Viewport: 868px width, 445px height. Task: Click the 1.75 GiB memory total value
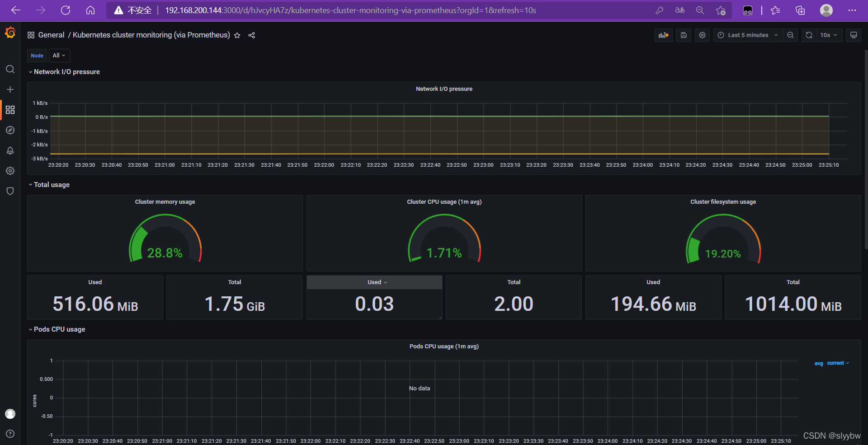pyautogui.click(x=234, y=304)
